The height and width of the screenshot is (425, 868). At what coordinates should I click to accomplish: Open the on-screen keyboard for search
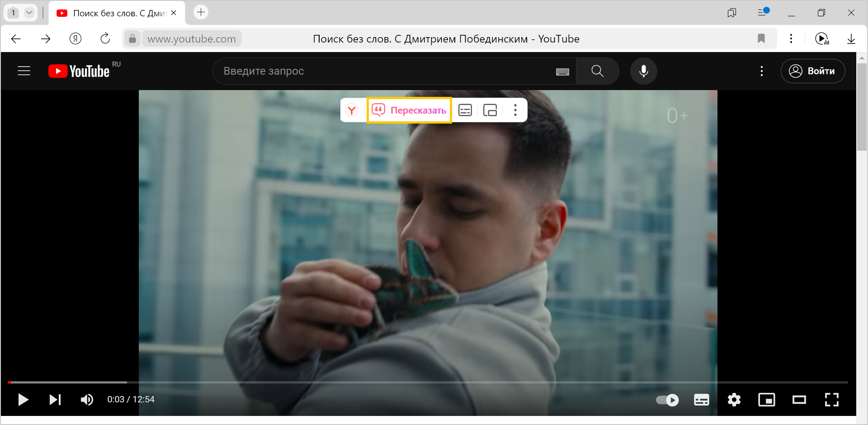(562, 71)
